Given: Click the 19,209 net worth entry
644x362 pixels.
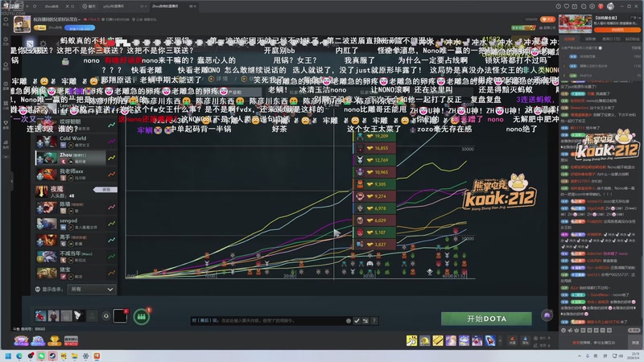Looking at the screenshot, I should [x=374, y=136].
